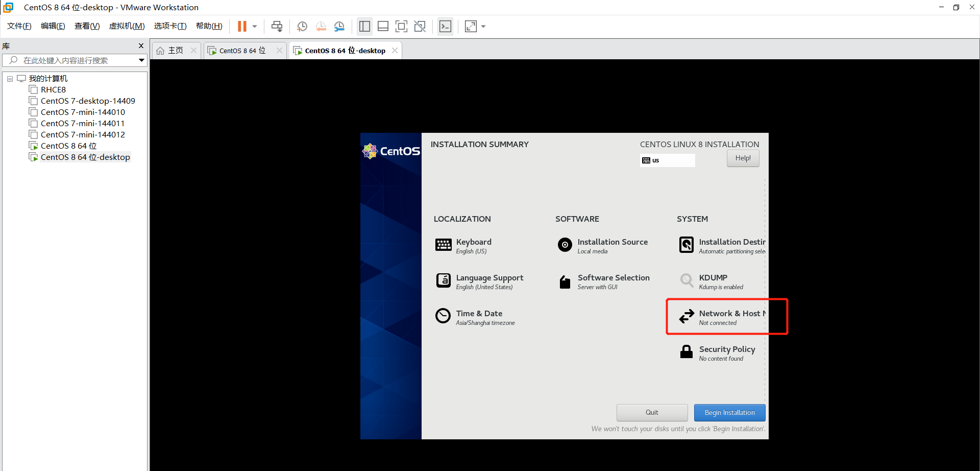The image size is (980, 471).
Task: Open Time & Date settings
Action: point(485,317)
